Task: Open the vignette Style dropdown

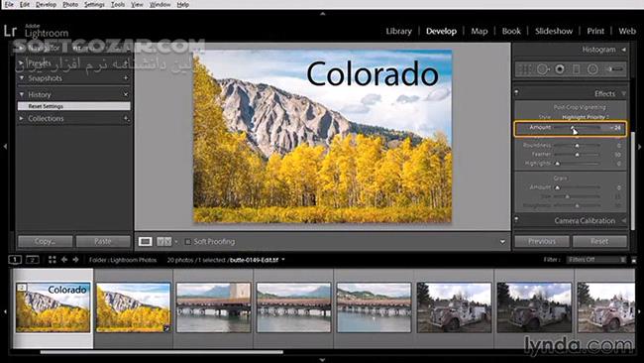Action: [x=586, y=117]
